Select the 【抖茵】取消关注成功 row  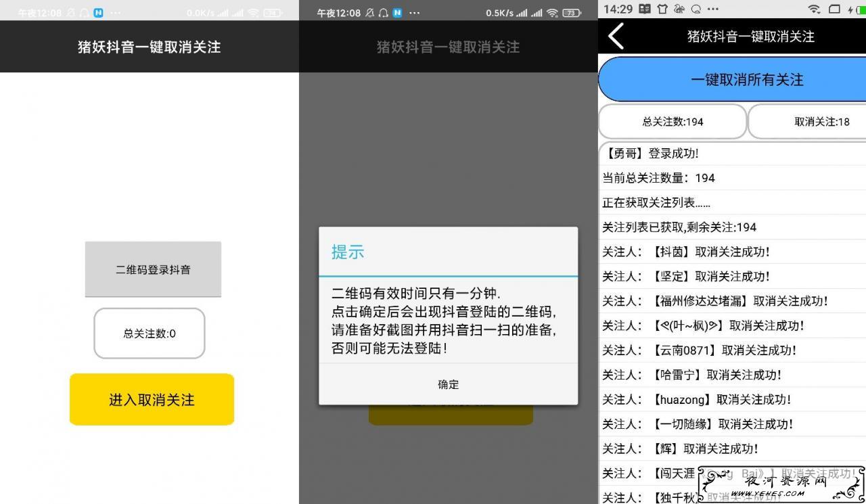coord(733,252)
